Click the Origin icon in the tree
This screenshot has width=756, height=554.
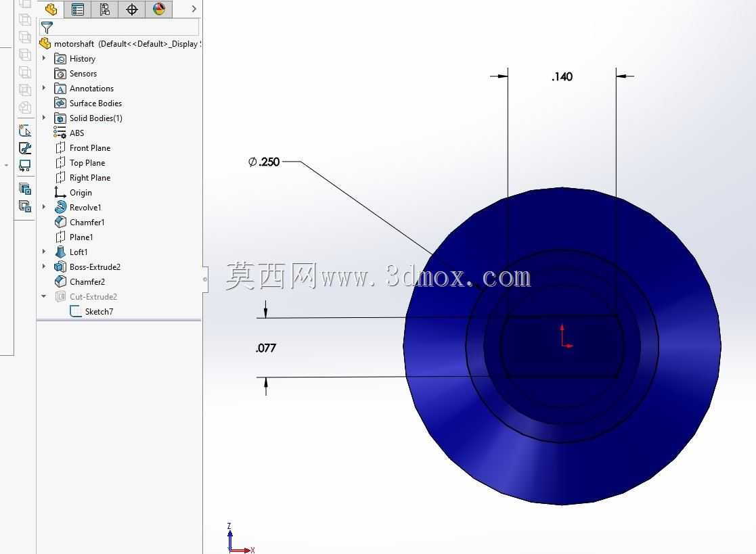[60, 193]
